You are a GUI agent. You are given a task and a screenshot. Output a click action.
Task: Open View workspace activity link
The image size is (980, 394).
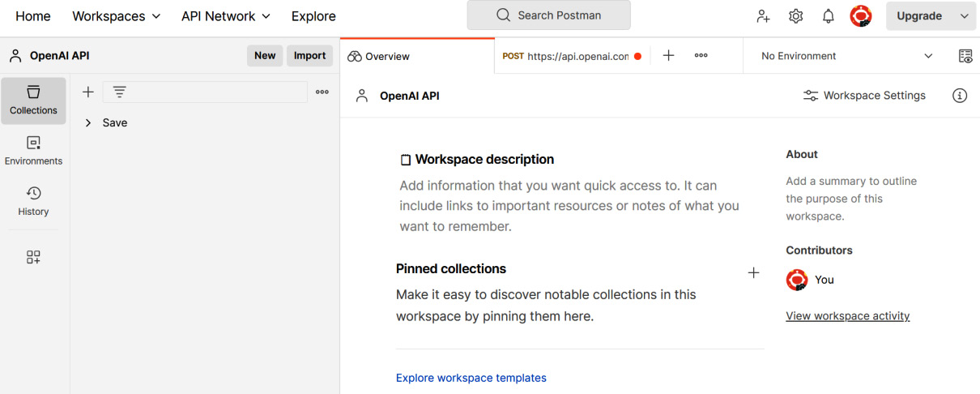(x=848, y=316)
